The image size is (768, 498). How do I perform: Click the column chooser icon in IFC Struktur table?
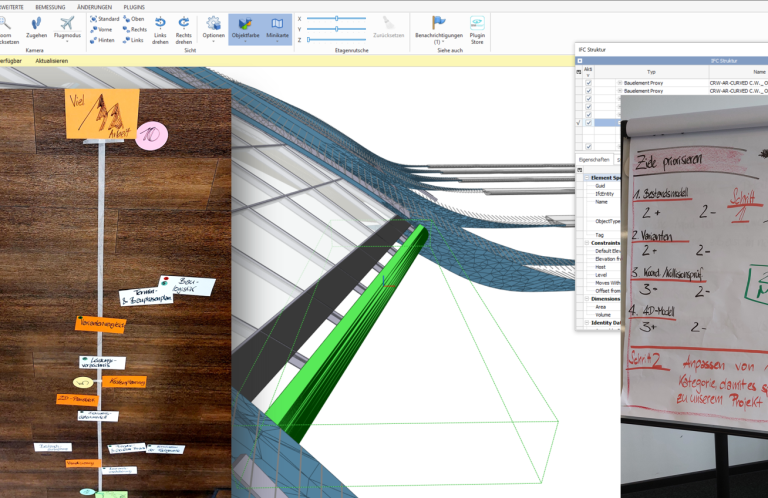[579, 72]
